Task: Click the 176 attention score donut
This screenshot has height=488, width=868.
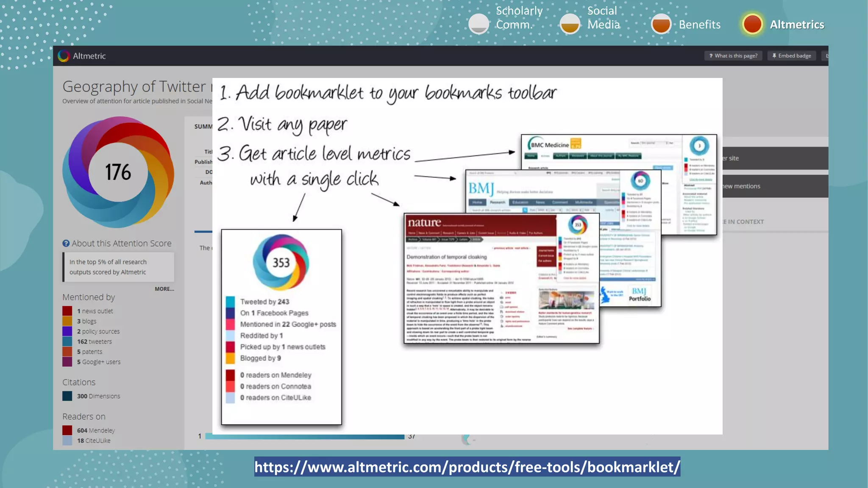Action: coord(118,172)
